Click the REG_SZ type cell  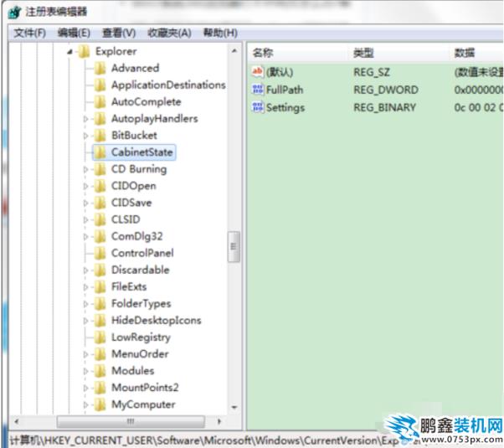(x=372, y=72)
